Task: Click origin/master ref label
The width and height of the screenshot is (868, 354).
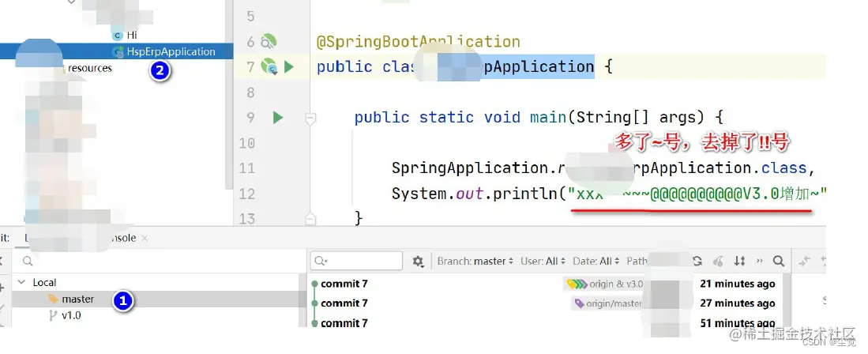Action: pyautogui.click(x=608, y=303)
